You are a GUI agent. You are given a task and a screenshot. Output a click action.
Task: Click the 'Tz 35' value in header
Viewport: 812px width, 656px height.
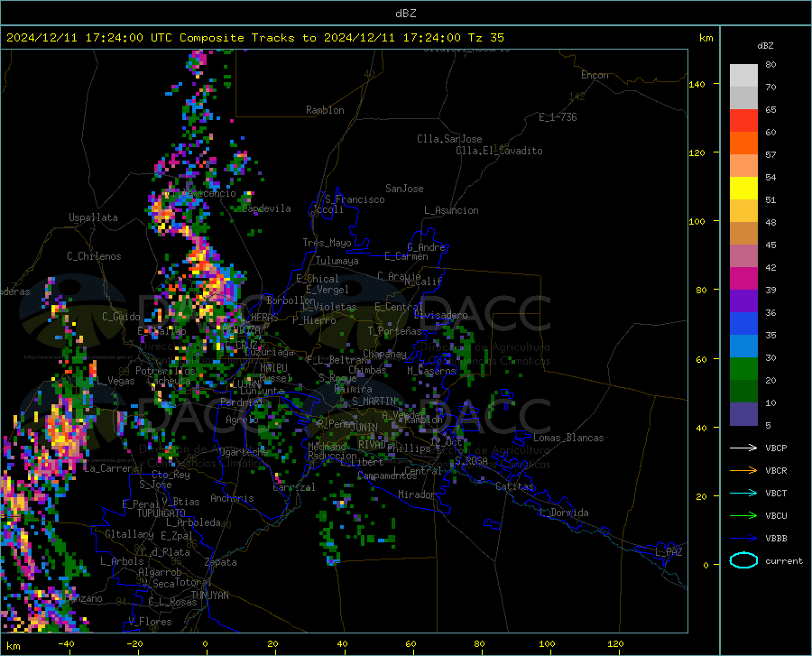[486, 38]
